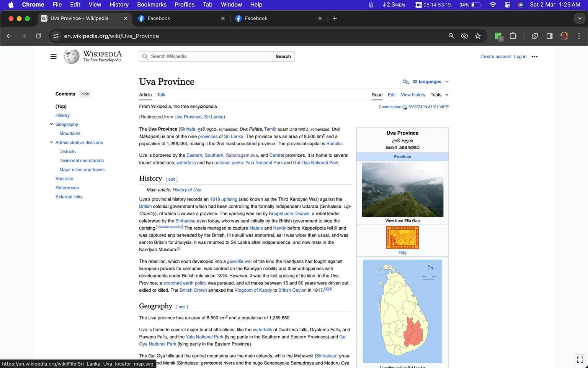The image size is (588, 368).
Task: Click the Search button
Action: 283,56
